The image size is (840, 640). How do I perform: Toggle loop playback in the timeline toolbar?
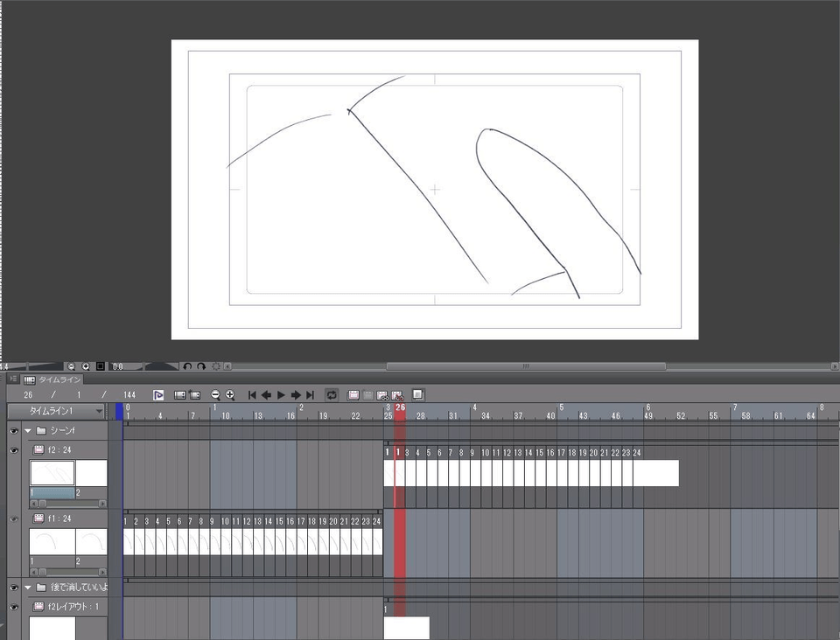[332, 395]
